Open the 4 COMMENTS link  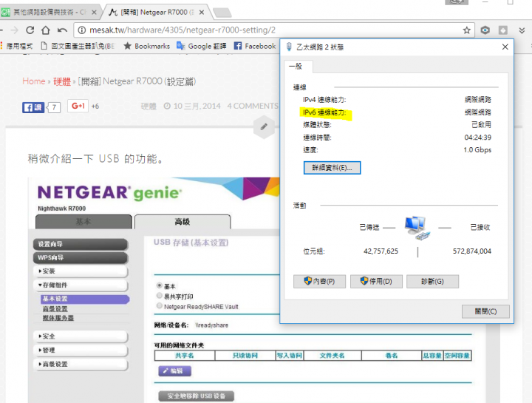253,106
